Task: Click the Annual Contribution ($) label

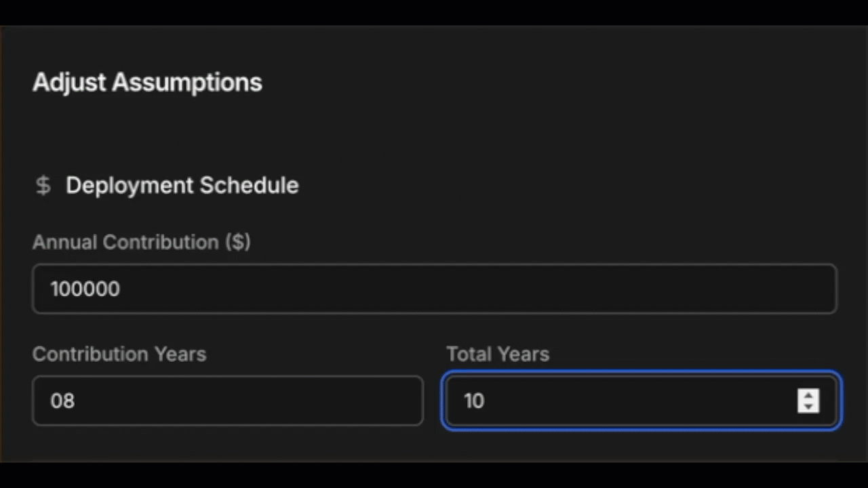Action: [x=141, y=242]
